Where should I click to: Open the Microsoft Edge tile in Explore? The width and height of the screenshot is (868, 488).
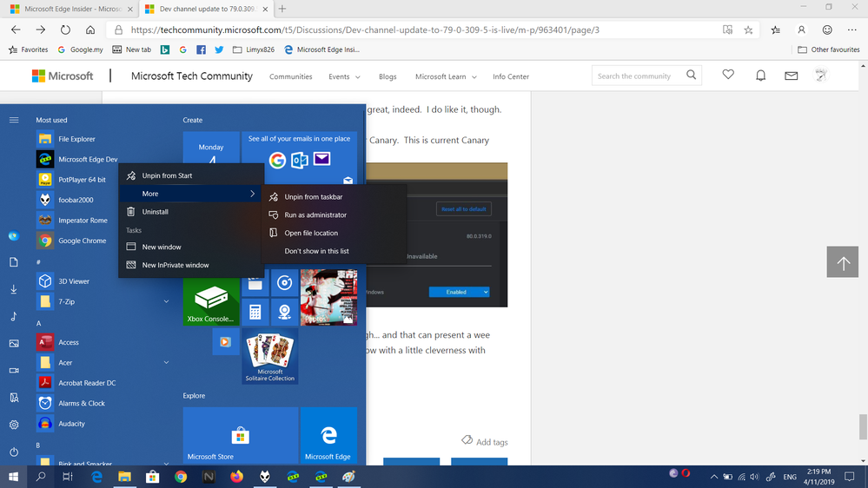click(x=328, y=435)
